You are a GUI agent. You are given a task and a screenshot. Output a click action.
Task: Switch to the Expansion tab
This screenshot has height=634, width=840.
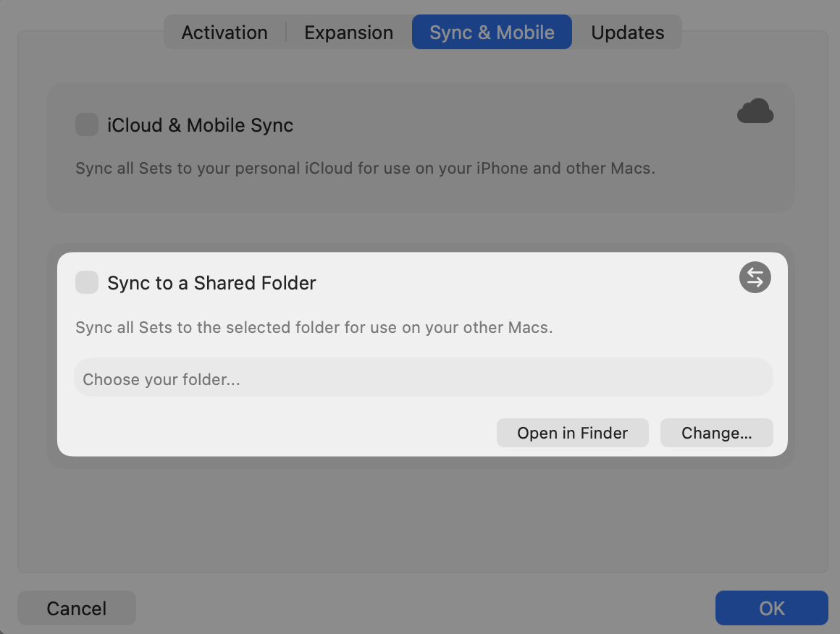coord(348,33)
